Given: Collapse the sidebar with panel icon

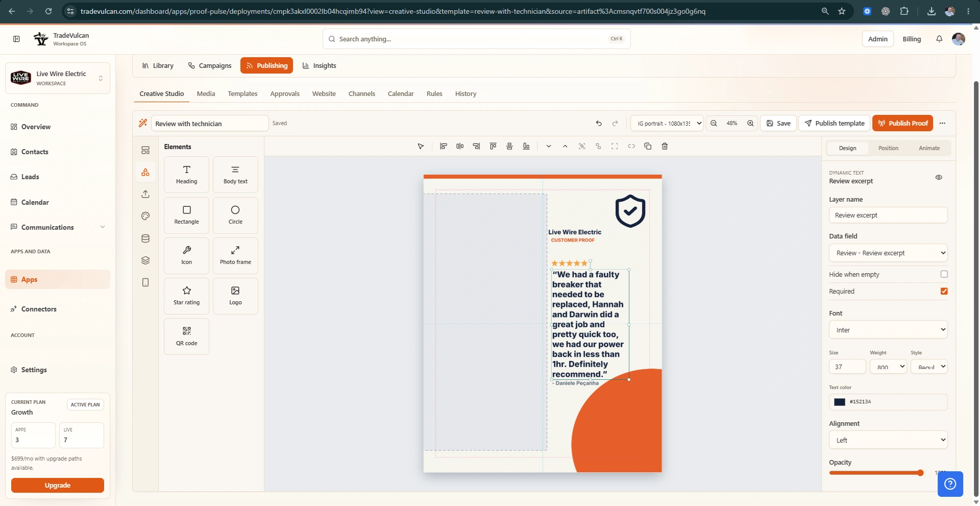Looking at the screenshot, I should point(16,39).
